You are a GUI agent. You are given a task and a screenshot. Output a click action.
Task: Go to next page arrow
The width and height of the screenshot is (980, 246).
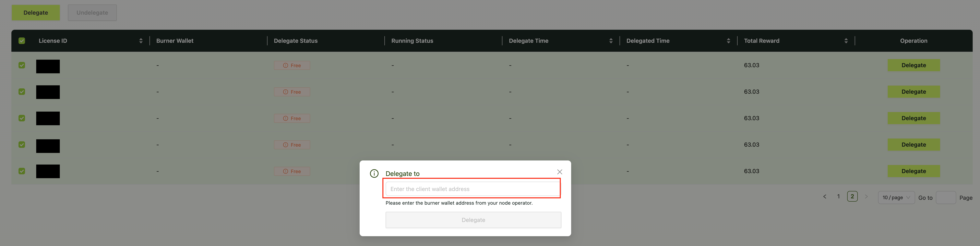tap(866, 197)
